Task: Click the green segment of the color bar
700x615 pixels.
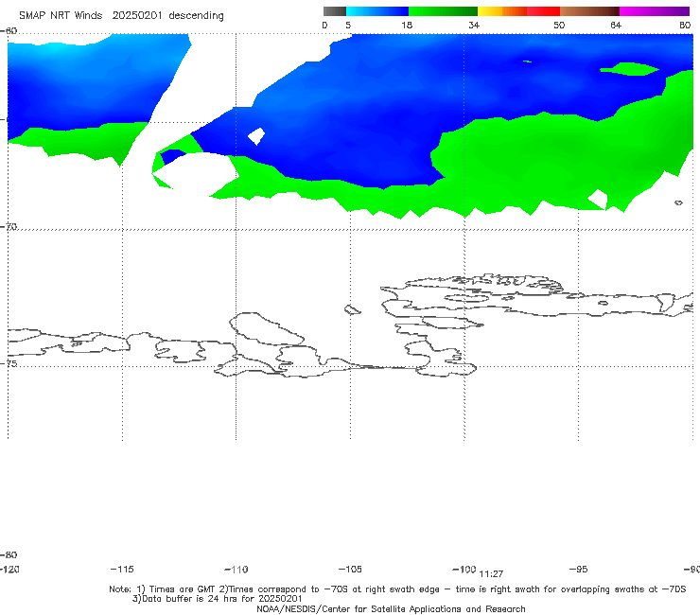Action: [443, 11]
